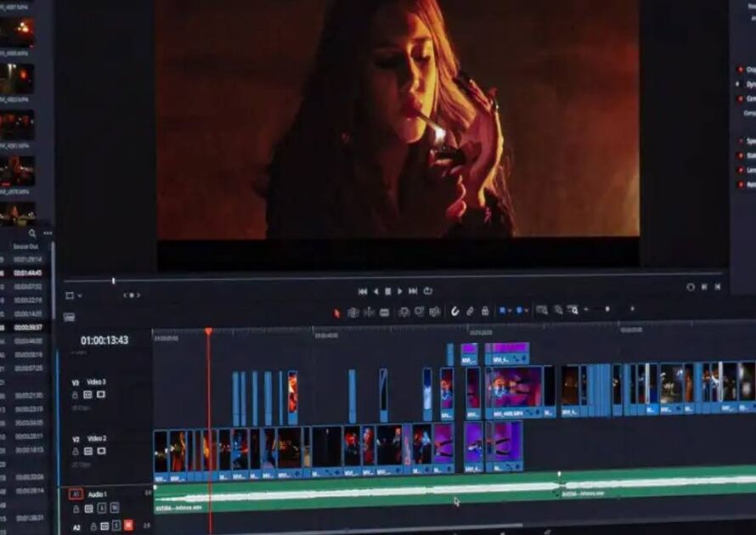The height and width of the screenshot is (535, 756).
Task: Click the timeline zoom slider
Action: (606, 309)
